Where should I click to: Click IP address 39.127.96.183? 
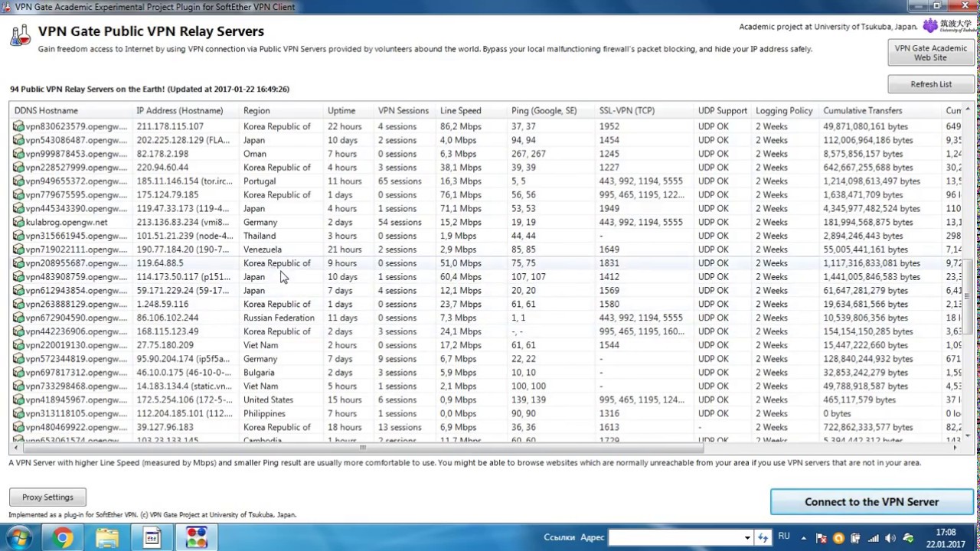(165, 427)
